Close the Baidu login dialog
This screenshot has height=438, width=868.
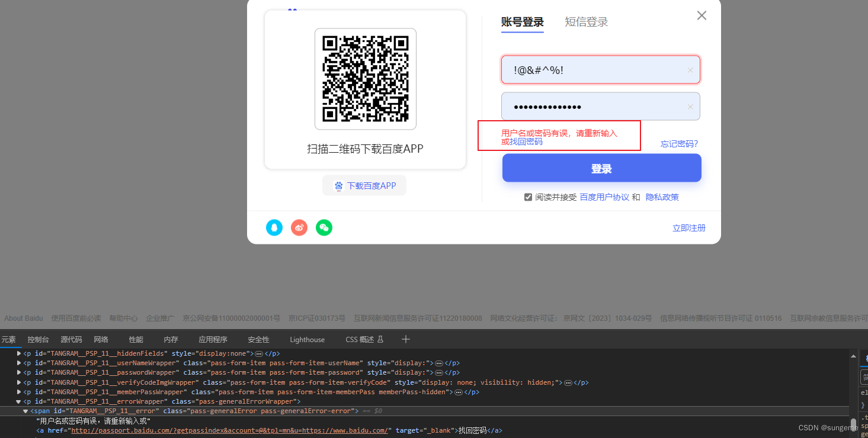click(x=702, y=15)
